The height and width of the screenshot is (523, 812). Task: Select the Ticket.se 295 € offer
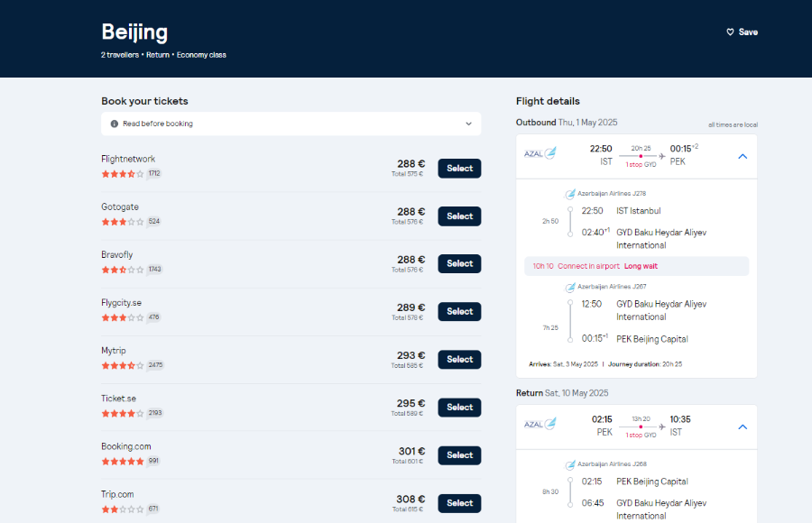click(x=459, y=407)
